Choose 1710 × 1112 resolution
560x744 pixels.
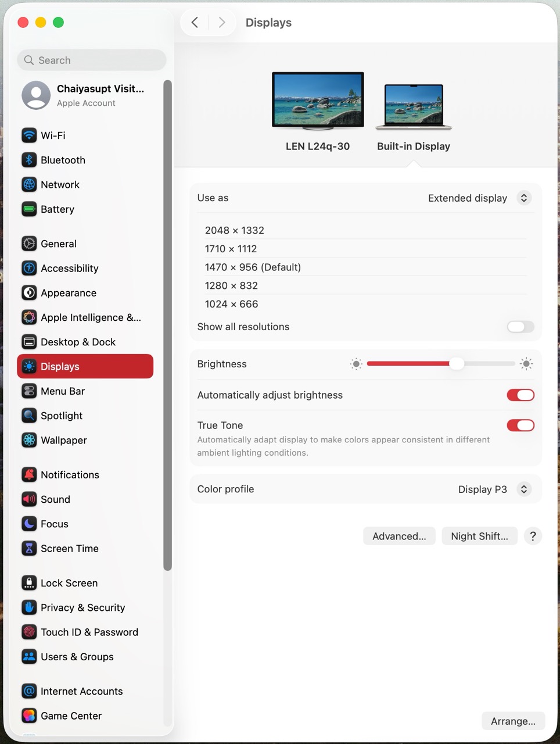click(x=366, y=249)
